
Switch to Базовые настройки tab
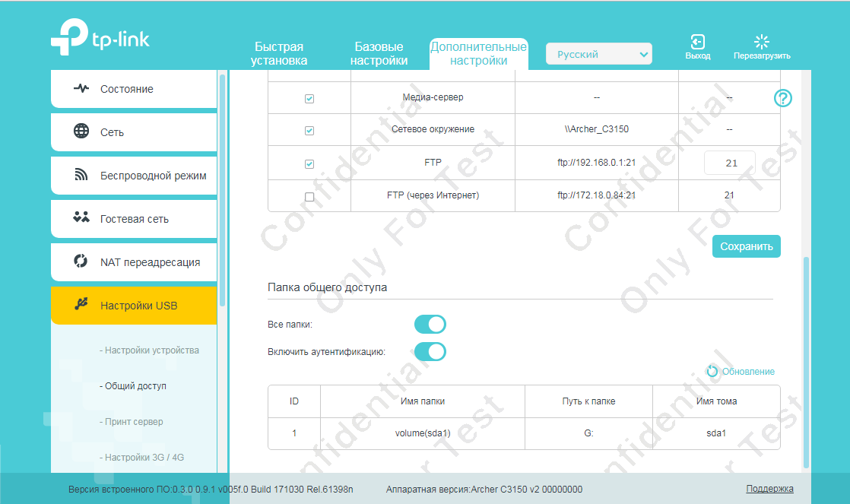(x=379, y=54)
